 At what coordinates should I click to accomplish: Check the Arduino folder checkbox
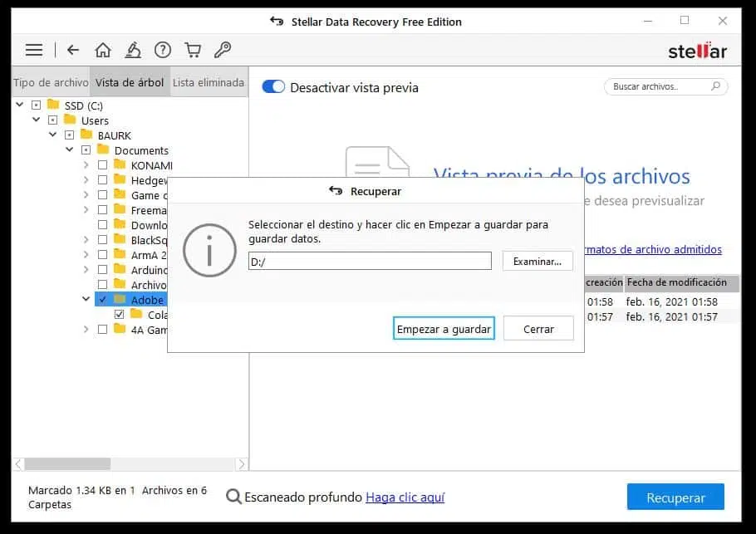102,269
